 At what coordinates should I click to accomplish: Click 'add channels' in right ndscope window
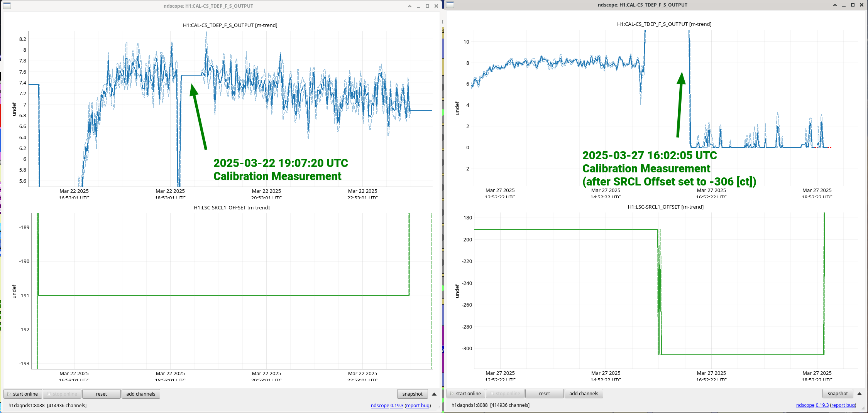pos(584,393)
